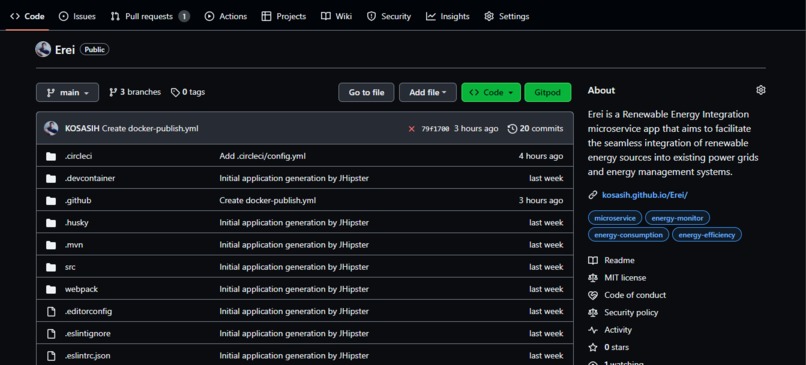The height and width of the screenshot is (365, 806).
Task: Click the Public visibility badge
Action: point(95,50)
